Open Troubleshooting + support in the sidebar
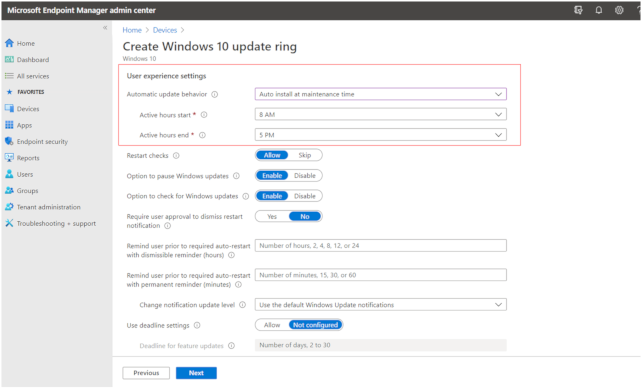Screen dimensions: 642x388 click(50, 223)
